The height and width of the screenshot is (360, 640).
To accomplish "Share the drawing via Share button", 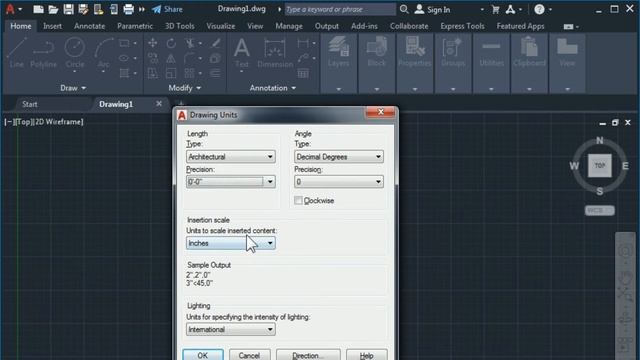I will coord(167,9).
